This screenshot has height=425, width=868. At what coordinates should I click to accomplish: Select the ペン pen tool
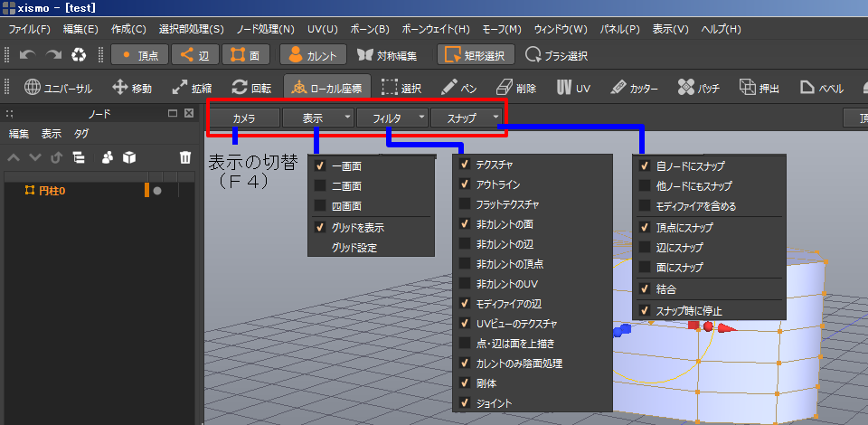460,88
